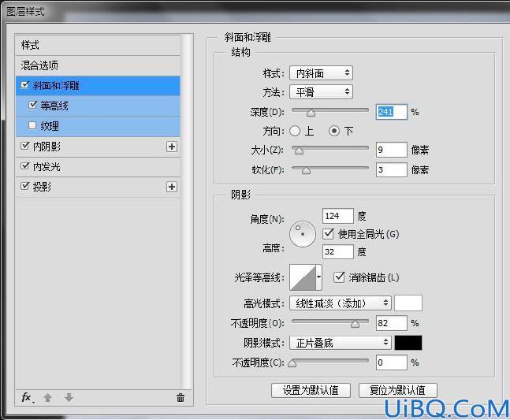
Task: Click the 角度 field showing 124
Action: tap(338, 216)
